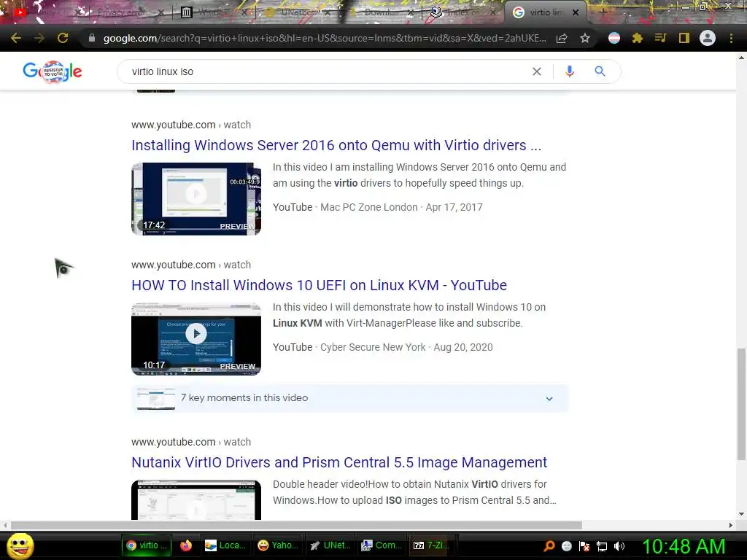Close the Privacy error tab

pyautogui.click(x=161, y=12)
